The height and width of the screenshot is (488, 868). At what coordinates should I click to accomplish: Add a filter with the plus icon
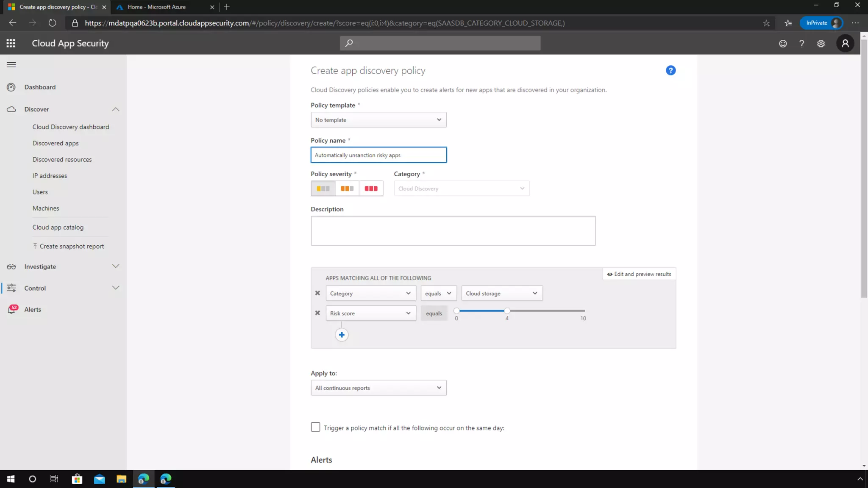(x=342, y=335)
